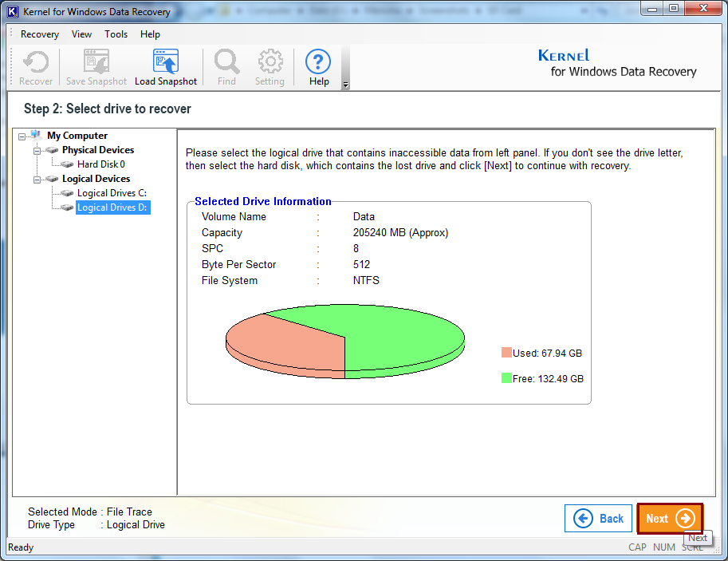The height and width of the screenshot is (561, 728).
Task: Click the toolbar overflow arrow
Action: pos(345,85)
